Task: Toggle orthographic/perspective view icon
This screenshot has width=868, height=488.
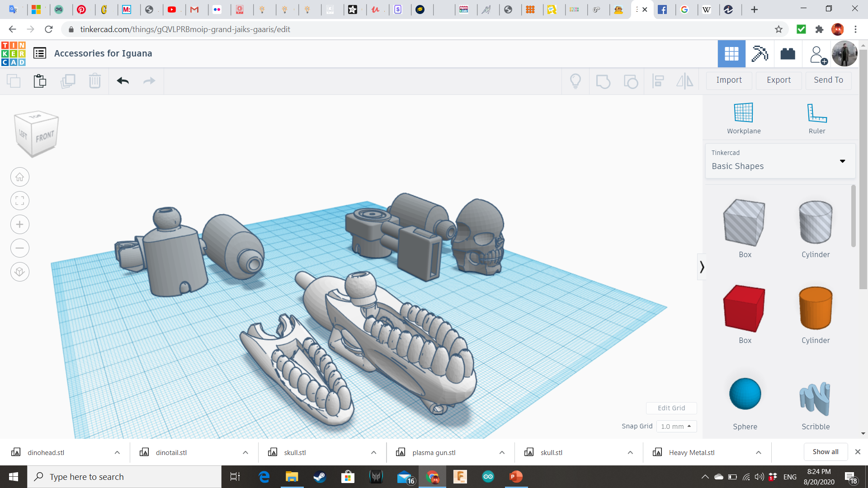Action: pyautogui.click(x=20, y=272)
